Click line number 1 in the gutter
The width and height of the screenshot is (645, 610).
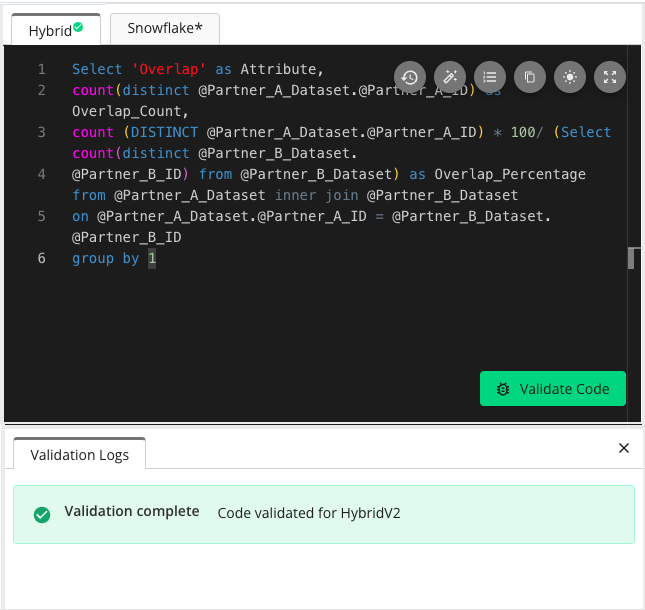click(x=42, y=69)
